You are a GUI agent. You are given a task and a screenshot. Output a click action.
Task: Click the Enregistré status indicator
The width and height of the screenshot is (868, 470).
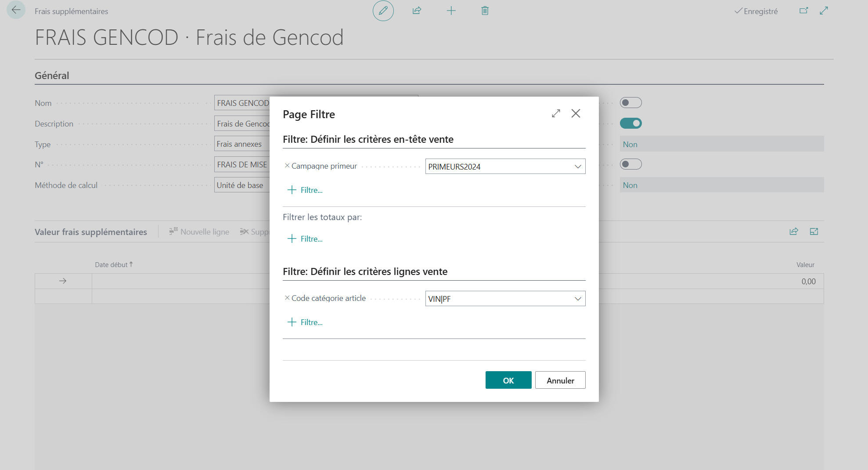click(x=756, y=11)
